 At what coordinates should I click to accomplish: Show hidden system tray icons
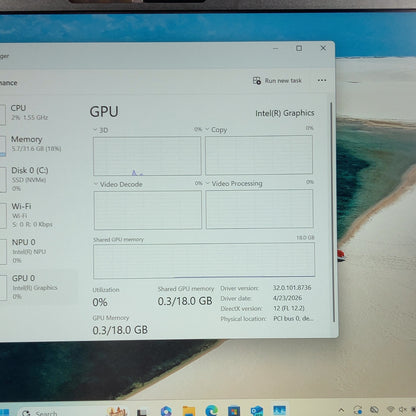click(x=341, y=410)
